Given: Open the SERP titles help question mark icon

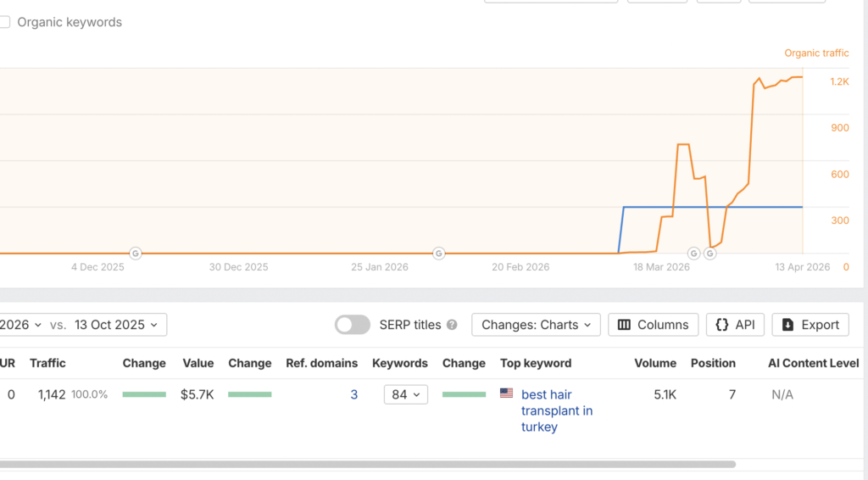Looking at the screenshot, I should (452, 325).
